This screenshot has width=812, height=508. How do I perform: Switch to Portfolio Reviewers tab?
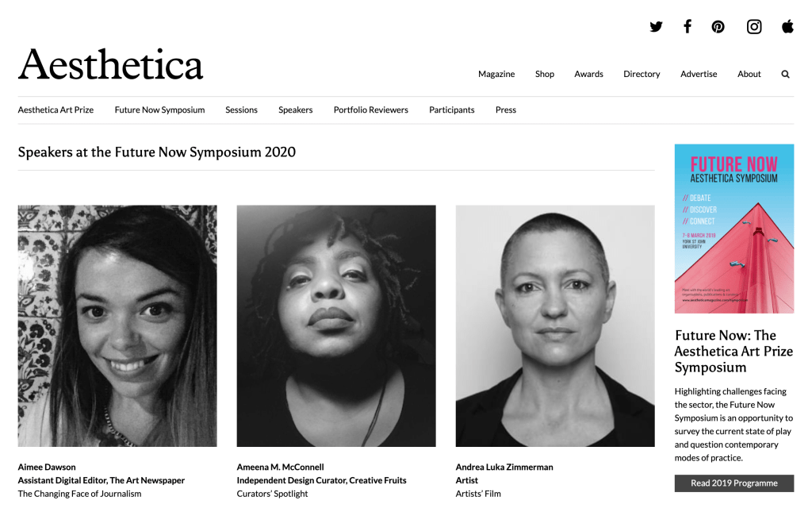371,110
